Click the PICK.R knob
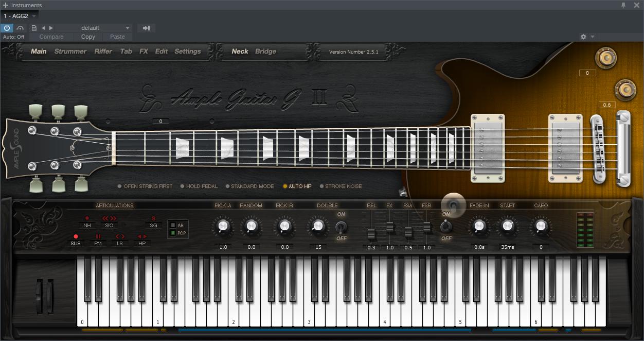The image size is (644, 341). 284,226
